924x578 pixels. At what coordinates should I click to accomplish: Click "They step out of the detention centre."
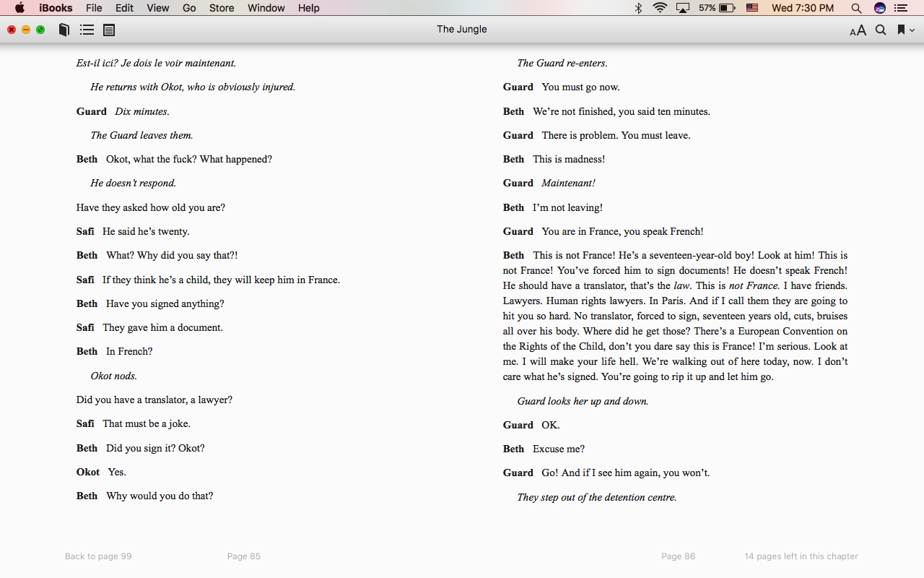pyautogui.click(x=597, y=498)
